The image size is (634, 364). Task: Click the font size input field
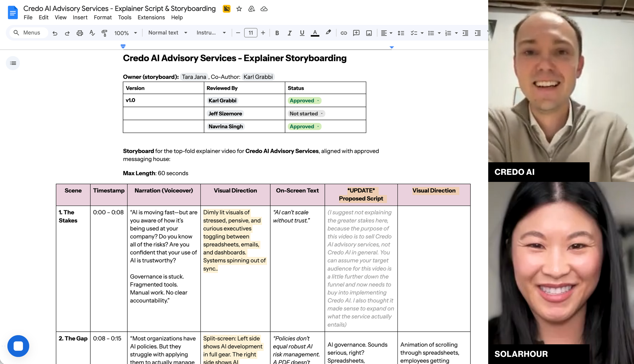pyautogui.click(x=251, y=33)
